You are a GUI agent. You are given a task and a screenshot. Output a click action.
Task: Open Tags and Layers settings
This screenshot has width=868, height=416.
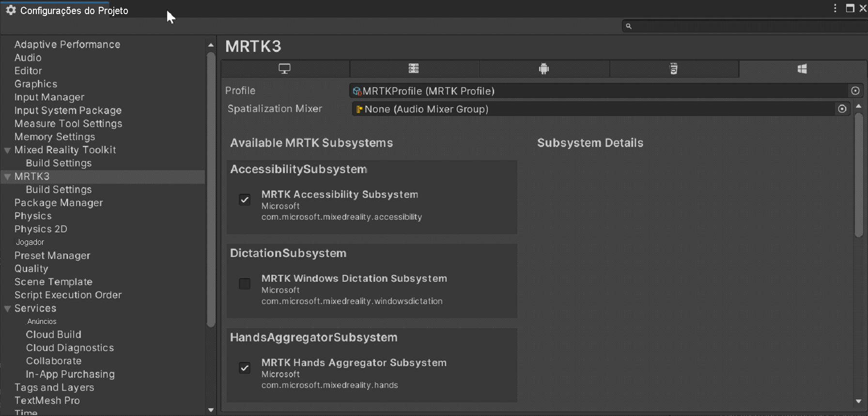(x=54, y=387)
